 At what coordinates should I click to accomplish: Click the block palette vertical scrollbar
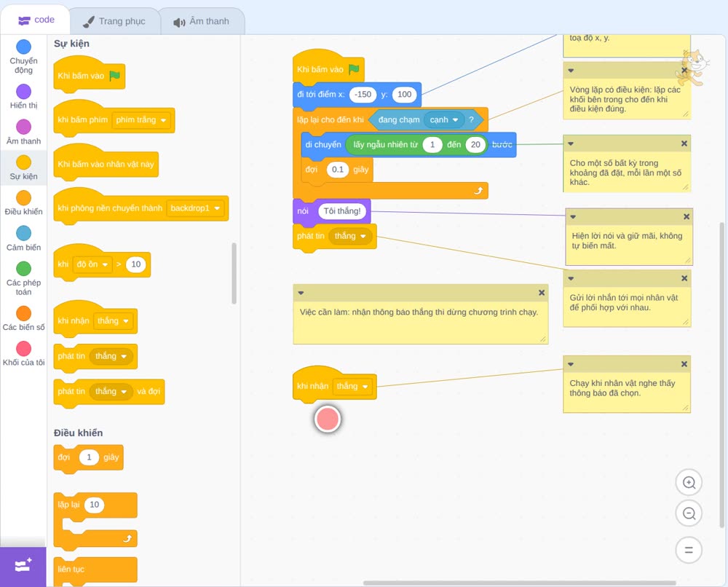pyautogui.click(x=234, y=273)
